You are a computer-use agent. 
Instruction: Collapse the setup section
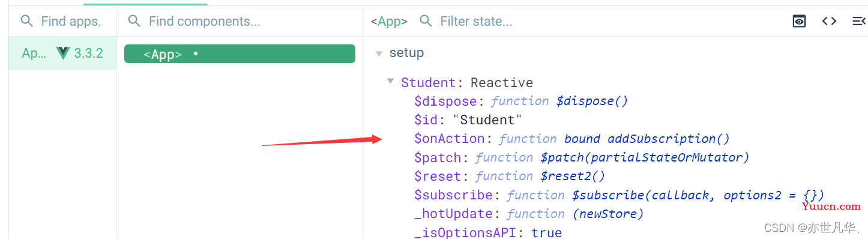pyautogui.click(x=379, y=53)
